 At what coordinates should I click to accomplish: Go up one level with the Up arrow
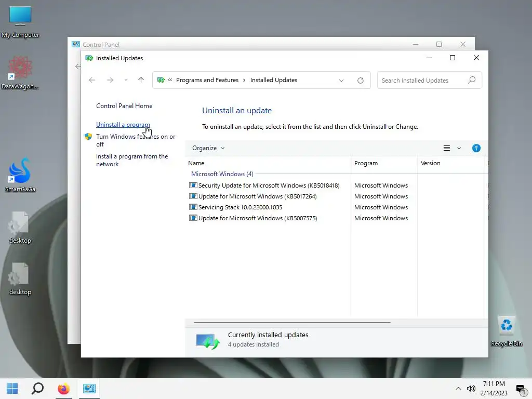(141, 80)
